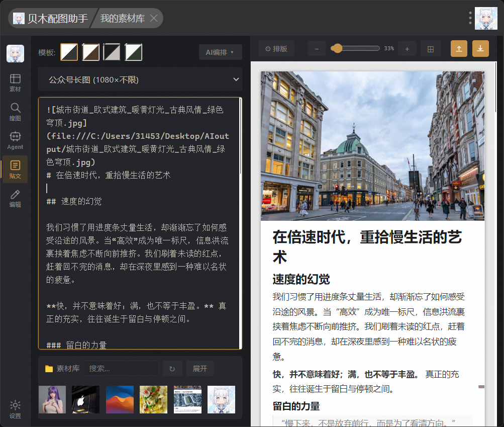Click the sidebar avatar logo
504x427 pixels.
click(x=15, y=53)
